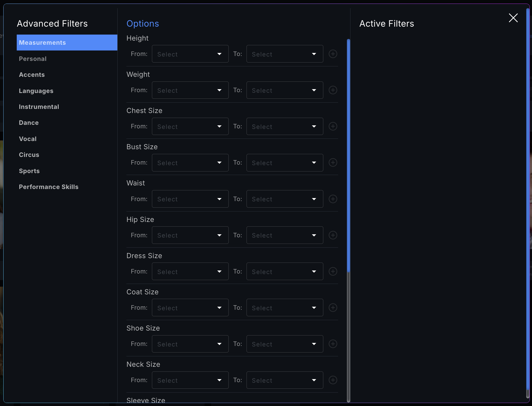This screenshot has width=532, height=406.
Task: Close the Advanced Filters dialog
Action: pos(513,18)
